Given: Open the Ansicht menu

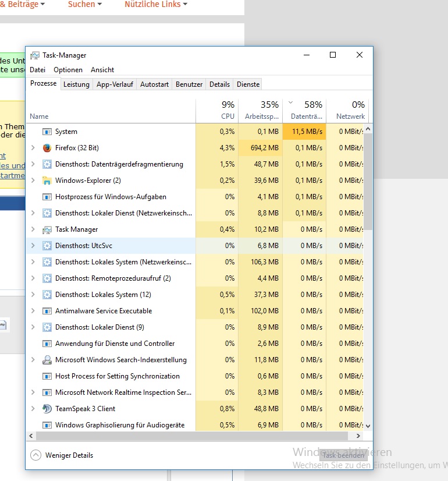Looking at the screenshot, I should click(x=102, y=70).
